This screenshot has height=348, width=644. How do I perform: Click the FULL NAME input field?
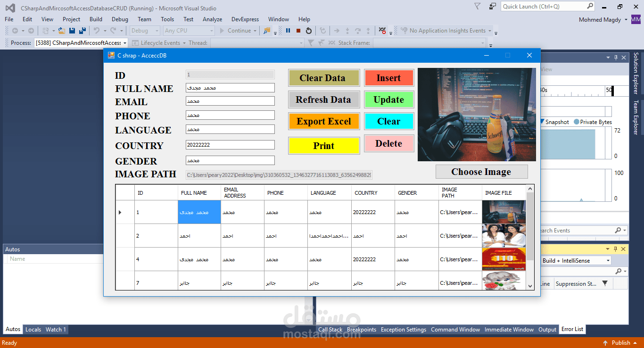(x=230, y=87)
